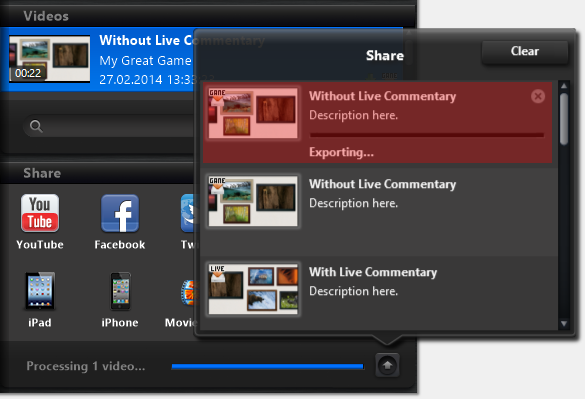585x399 pixels.
Task: Click the queue scrollbar up arrow
Action: pyautogui.click(x=564, y=86)
